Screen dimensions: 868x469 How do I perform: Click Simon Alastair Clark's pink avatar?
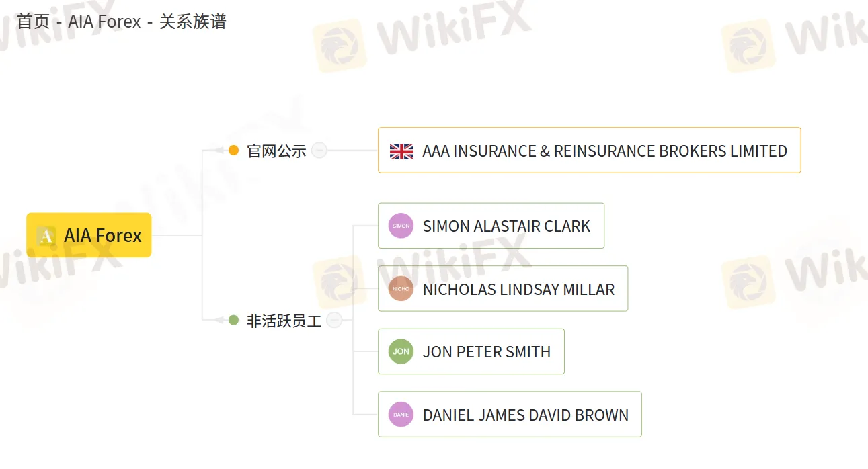pyautogui.click(x=401, y=226)
